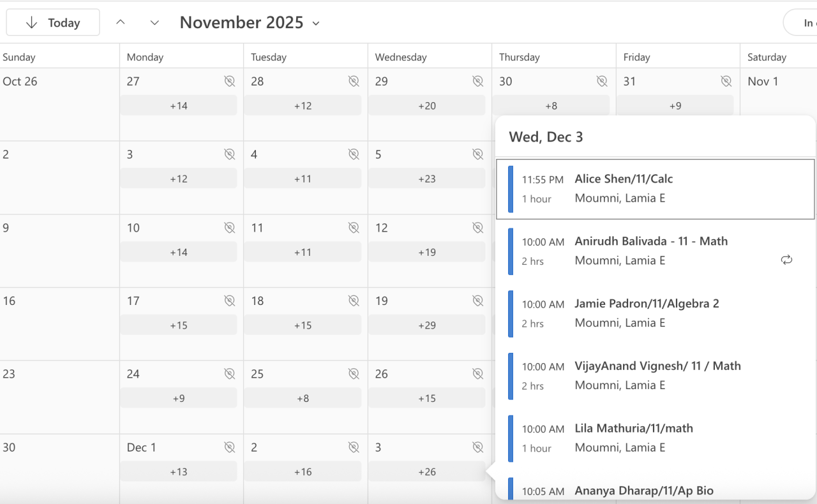
Task: Go to previous month using up chevron
Action: pos(120,22)
